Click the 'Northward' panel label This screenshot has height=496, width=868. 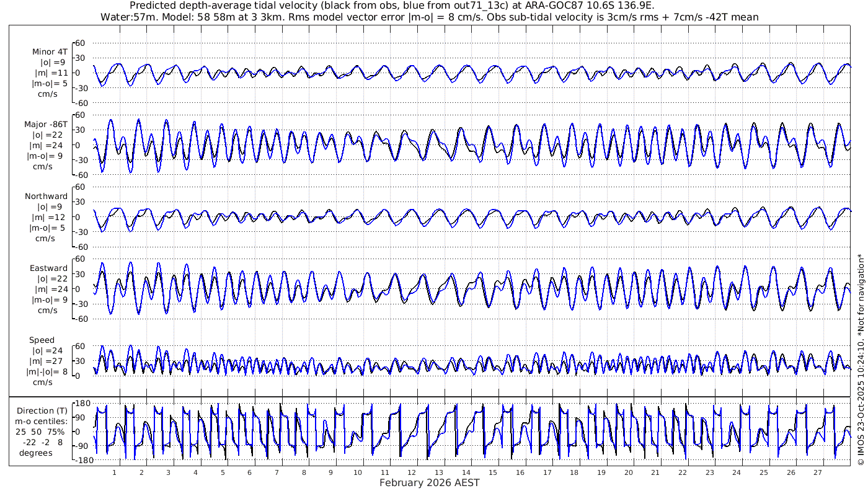click(46, 197)
